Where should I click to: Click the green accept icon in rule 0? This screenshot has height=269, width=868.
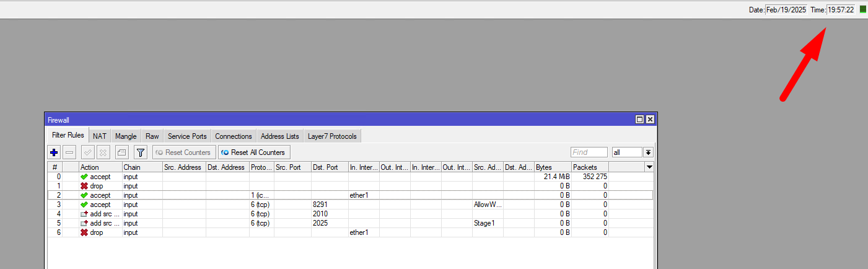[84, 177]
